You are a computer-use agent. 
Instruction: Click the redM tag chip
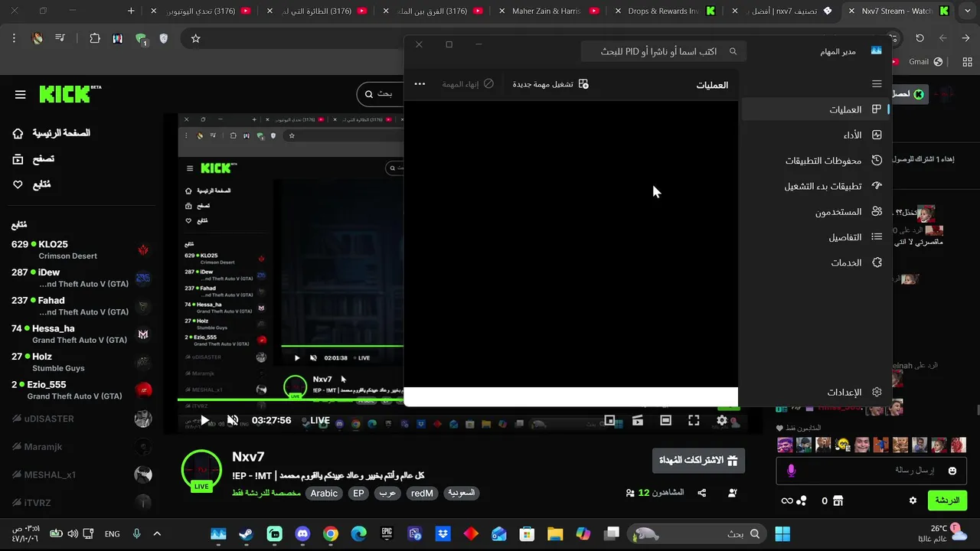[422, 494]
